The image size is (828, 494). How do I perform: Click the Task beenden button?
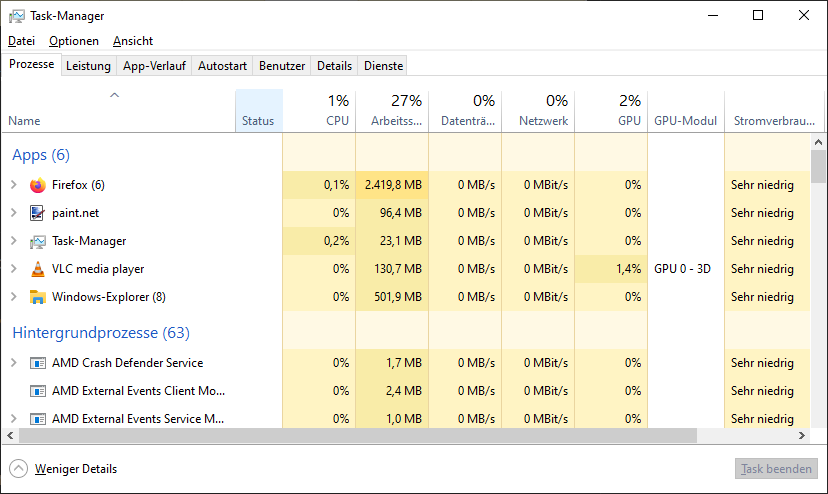776,469
